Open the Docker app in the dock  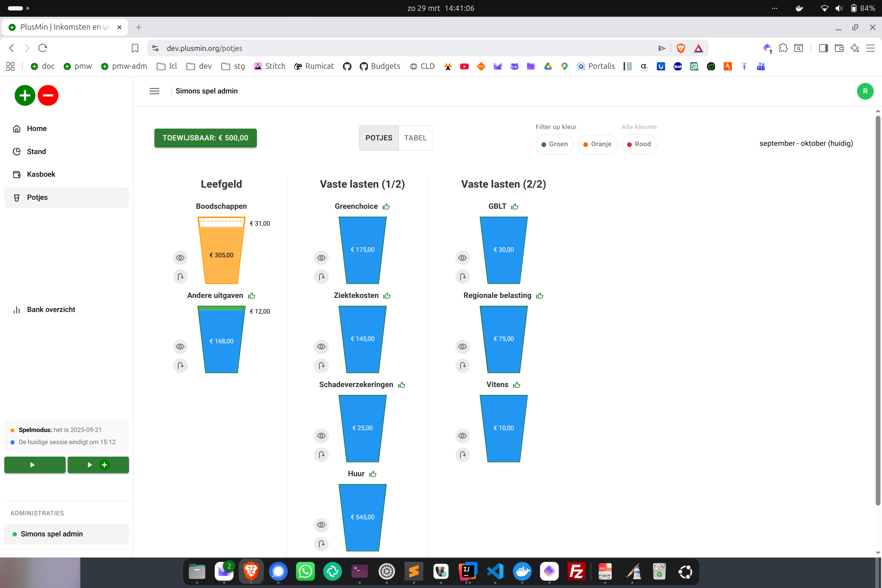(522, 572)
